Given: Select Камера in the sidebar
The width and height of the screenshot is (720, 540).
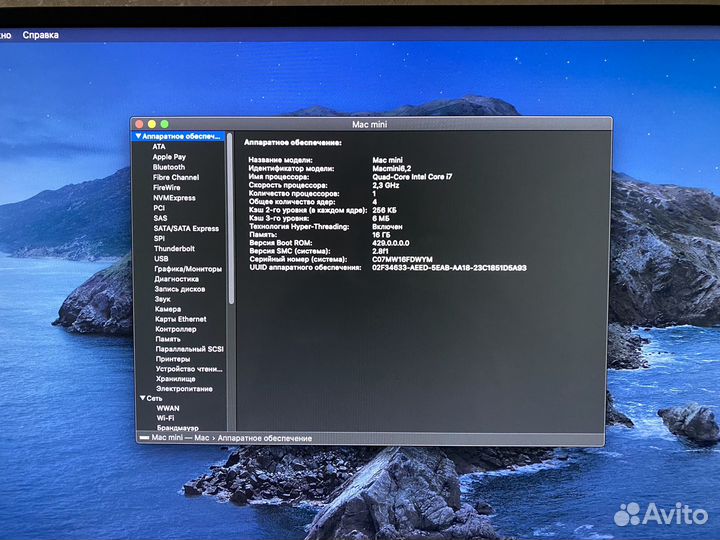Looking at the screenshot, I should click(x=168, y=309).
